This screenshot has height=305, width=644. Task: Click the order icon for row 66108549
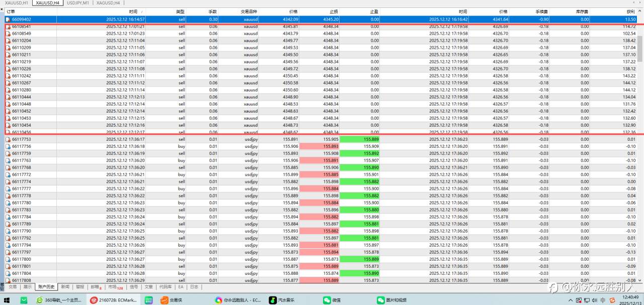coord(8,34)
